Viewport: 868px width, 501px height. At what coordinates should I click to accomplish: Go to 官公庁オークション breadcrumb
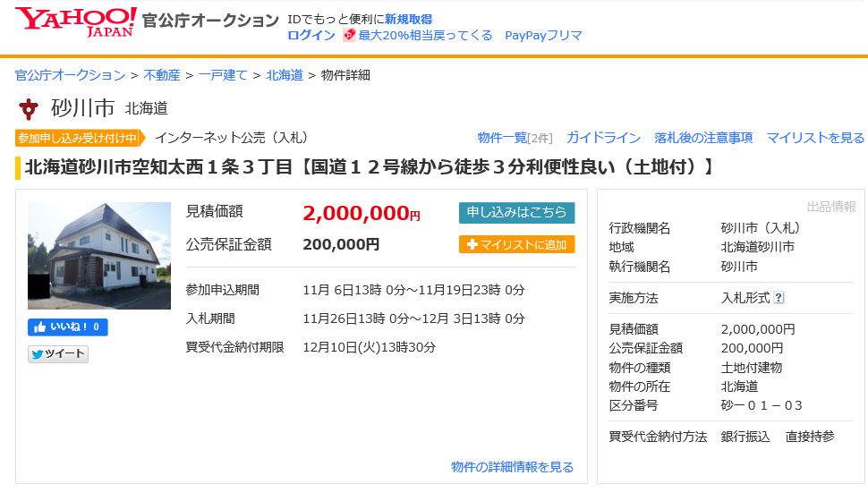[70, 75]
